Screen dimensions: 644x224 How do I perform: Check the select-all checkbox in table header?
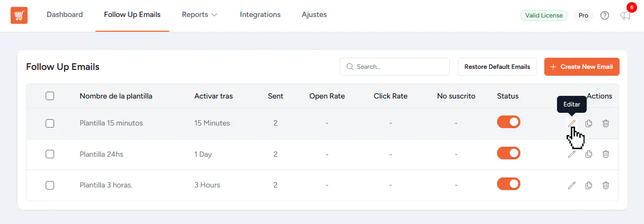pos(50,96)
